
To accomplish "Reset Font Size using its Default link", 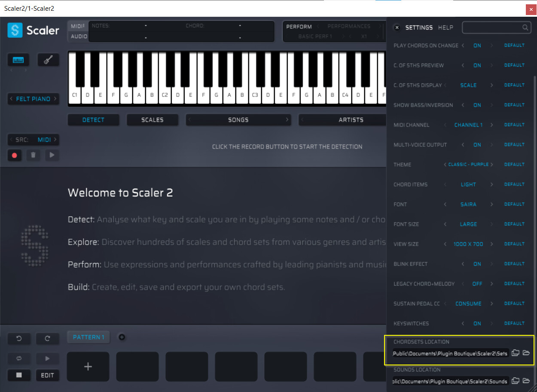I will pyautogui.click(x=514, y=224).
